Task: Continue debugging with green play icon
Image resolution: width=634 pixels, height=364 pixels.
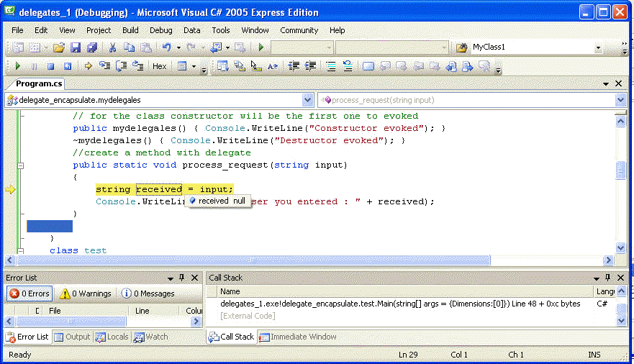Action: point(17,66)
